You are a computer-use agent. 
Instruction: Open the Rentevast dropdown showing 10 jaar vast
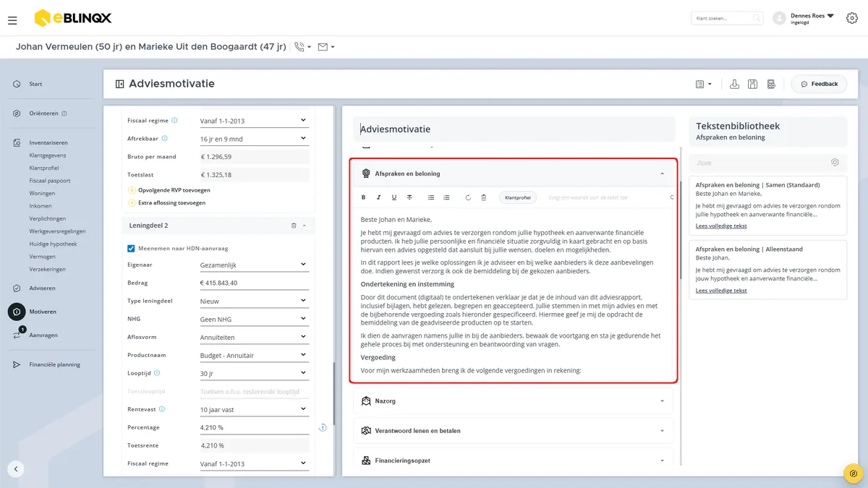254,409
